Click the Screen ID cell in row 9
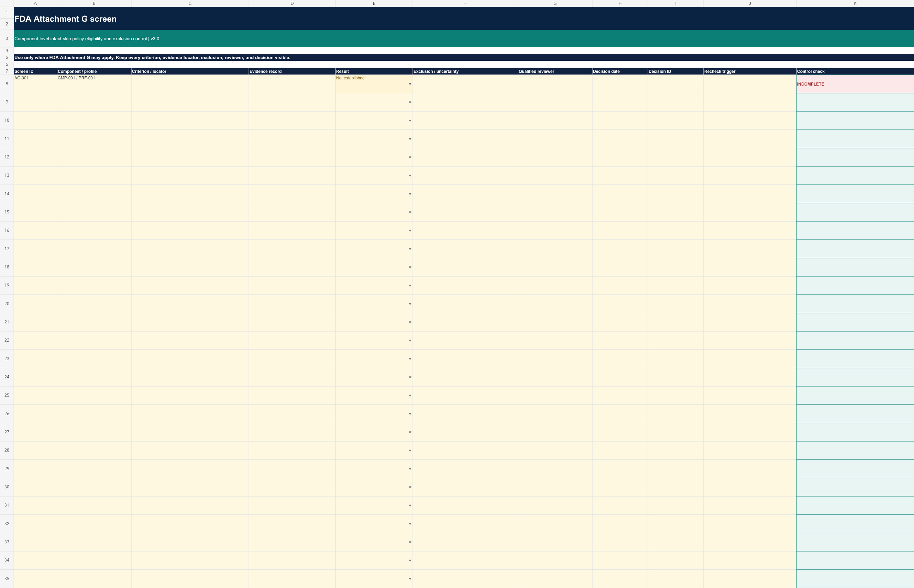The width and height of the screenshot is (914, 588). pyautogui.click(x=35, y=102)
